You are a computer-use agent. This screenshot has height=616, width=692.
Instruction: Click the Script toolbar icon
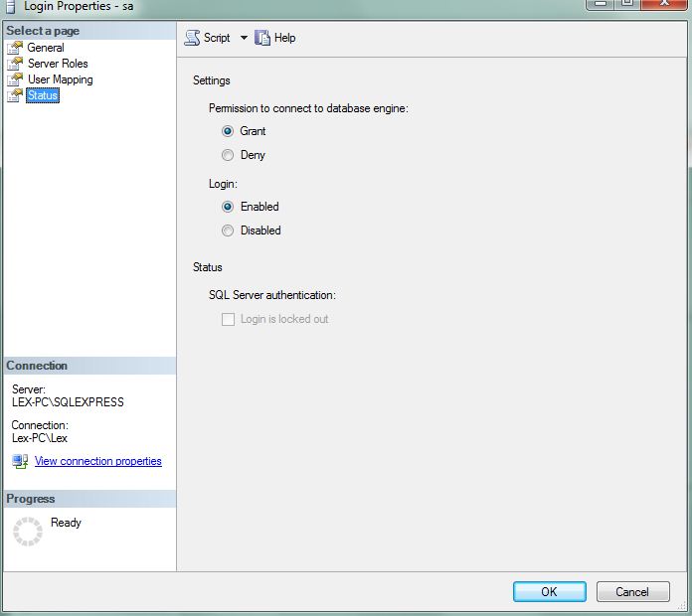coord(192,38)
